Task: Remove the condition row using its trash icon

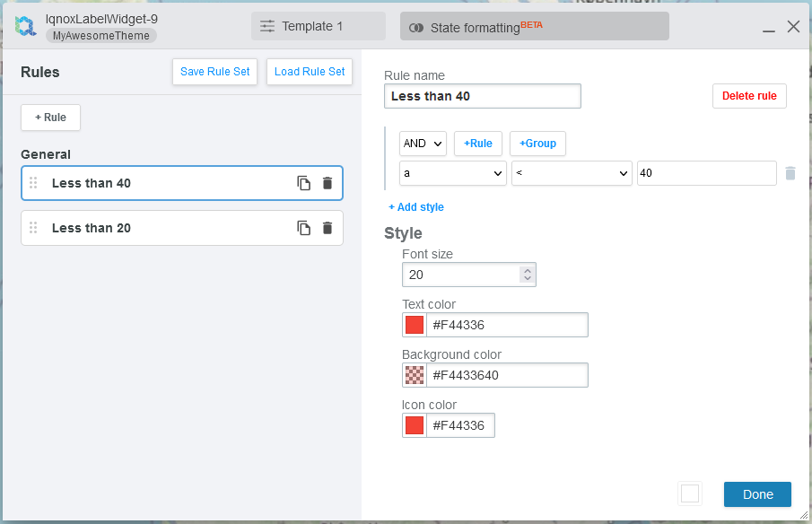Action: click(790, 173)
